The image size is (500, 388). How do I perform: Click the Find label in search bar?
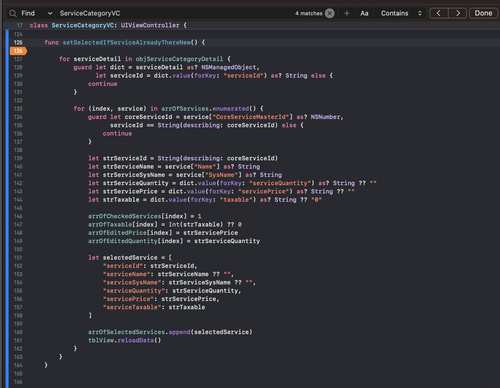coord(28,13)
